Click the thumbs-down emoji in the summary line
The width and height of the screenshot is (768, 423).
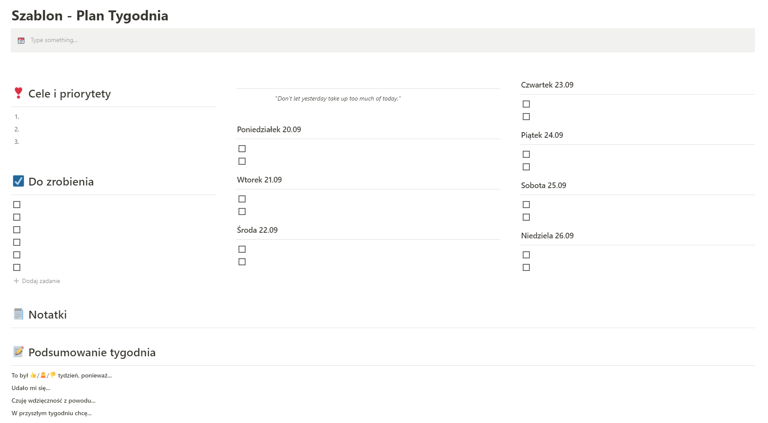point(53,376)
